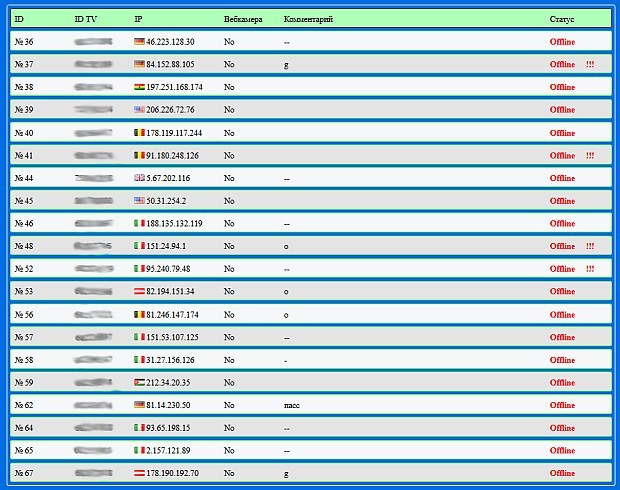Image resolution: width=620 pixels, height=490 pixels.
Task: Select the row ID № 44
Action: pyautogui.click(x=24, y=178)
